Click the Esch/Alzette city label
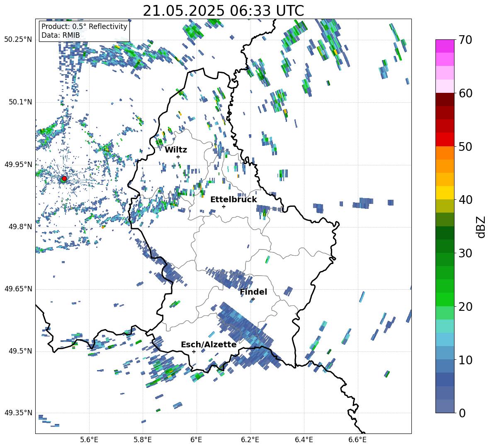This screenshot has width=491, height=448. (x=209, y=344)
